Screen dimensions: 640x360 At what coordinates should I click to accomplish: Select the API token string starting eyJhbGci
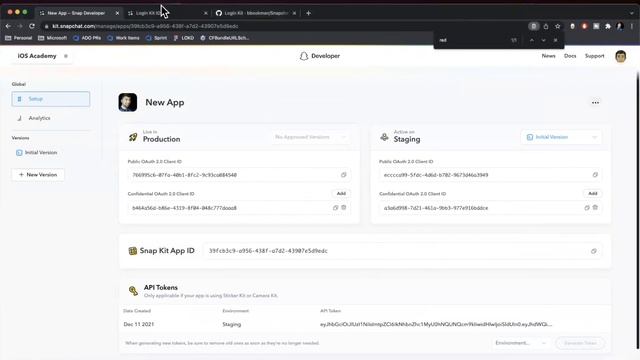point(436,324)
